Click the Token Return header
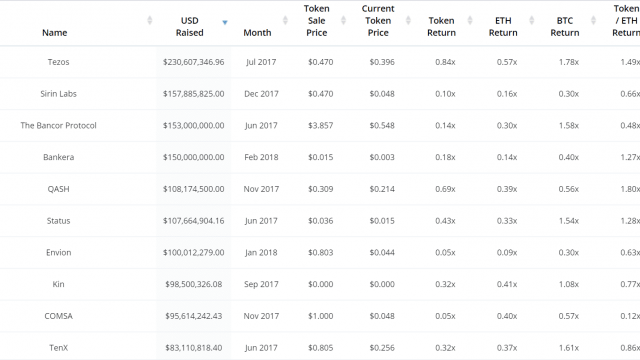The width and height of the screenshot is (640, 360). point(441,27)
